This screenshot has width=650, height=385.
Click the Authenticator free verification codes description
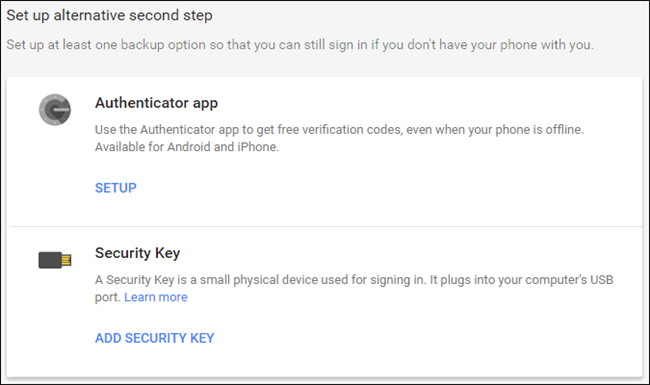(x=339, y=130)
